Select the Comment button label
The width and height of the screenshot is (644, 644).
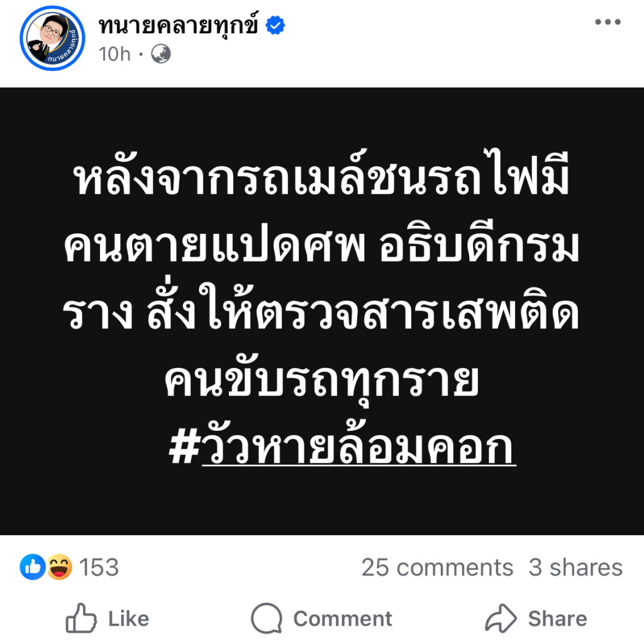pyautogui.click(x=343, y=619)
